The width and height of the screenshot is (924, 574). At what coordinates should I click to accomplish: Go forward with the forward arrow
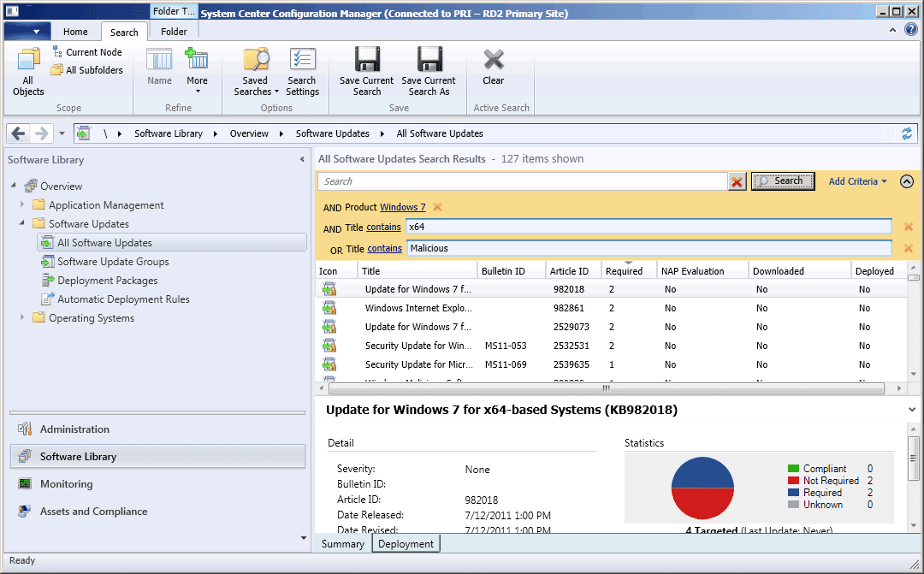point(41,133)
